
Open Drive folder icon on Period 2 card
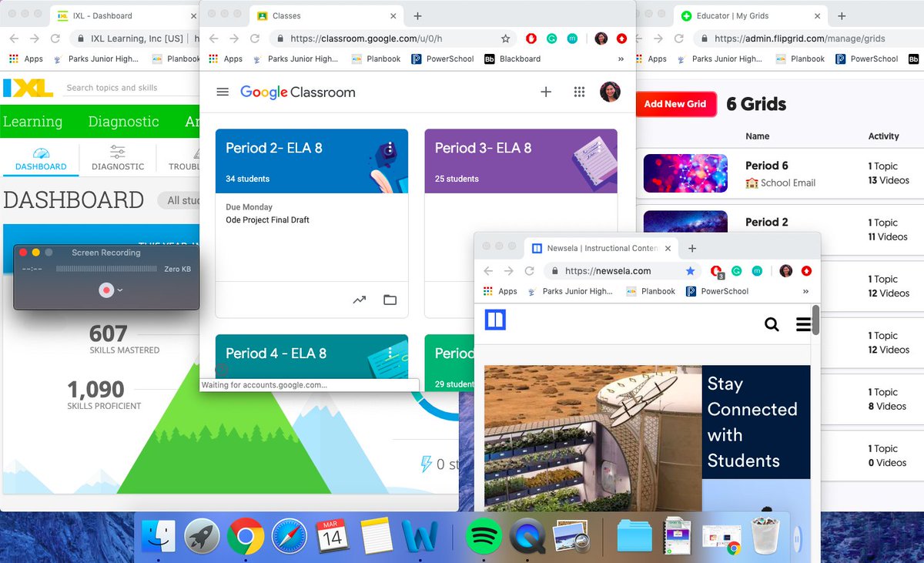[390, 300]
